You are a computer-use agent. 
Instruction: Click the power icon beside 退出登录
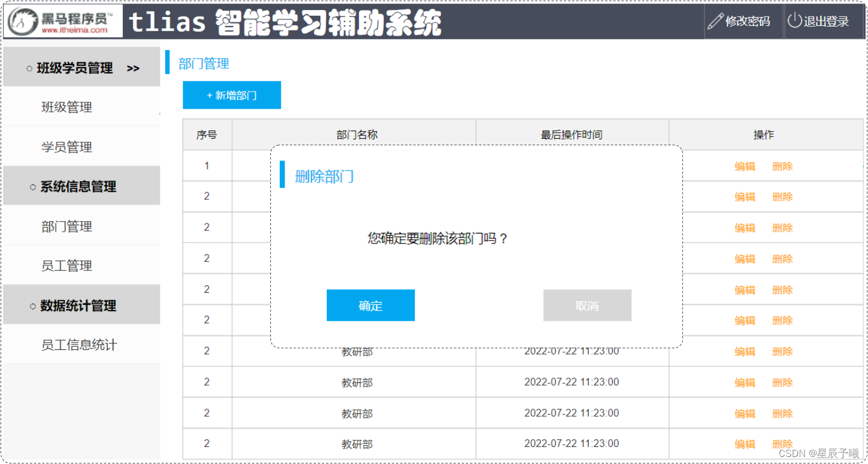click(x=795, y=21)
